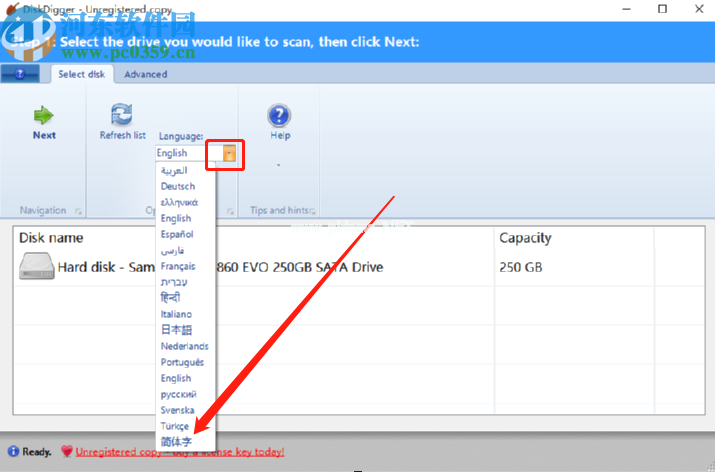Select 简体字 from the language list
Image resolution: width=715 pixels, height=472 pixels.
[176, 441]
